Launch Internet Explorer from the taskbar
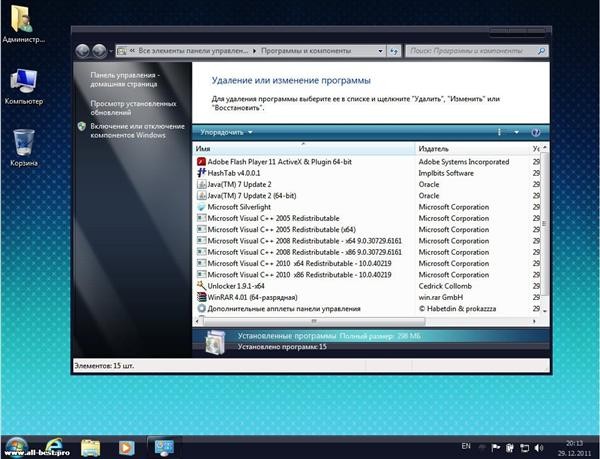The width and height of the screenshot is (600, 459). (54, 447)
